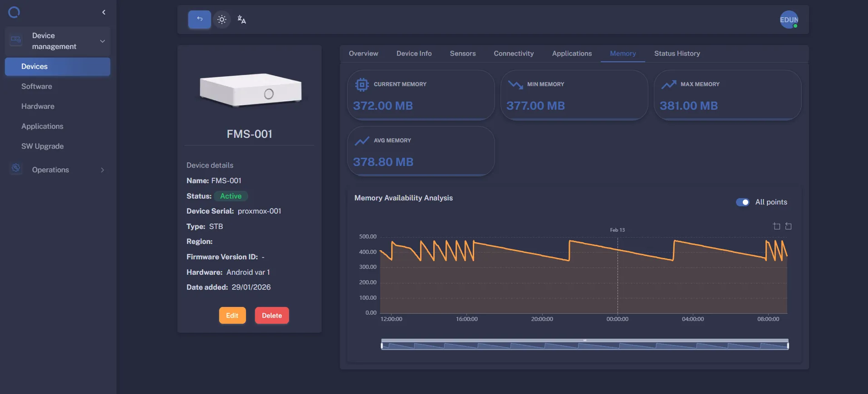Open the Status History tab

(x=677, y=54)
